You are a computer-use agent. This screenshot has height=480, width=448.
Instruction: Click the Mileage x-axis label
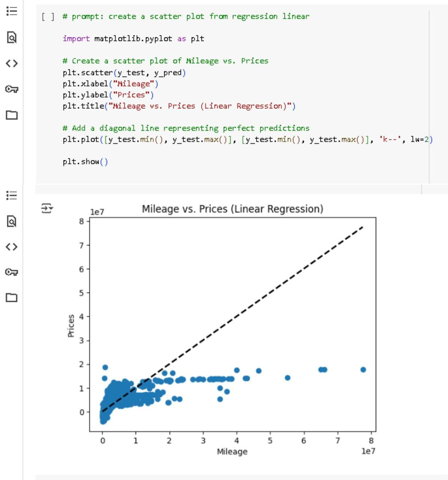(232, 451)
